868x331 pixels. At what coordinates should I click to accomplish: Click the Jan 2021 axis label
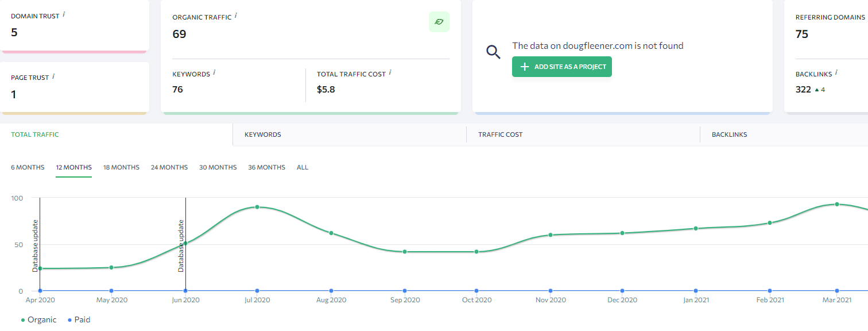click(x=696, y=300)
